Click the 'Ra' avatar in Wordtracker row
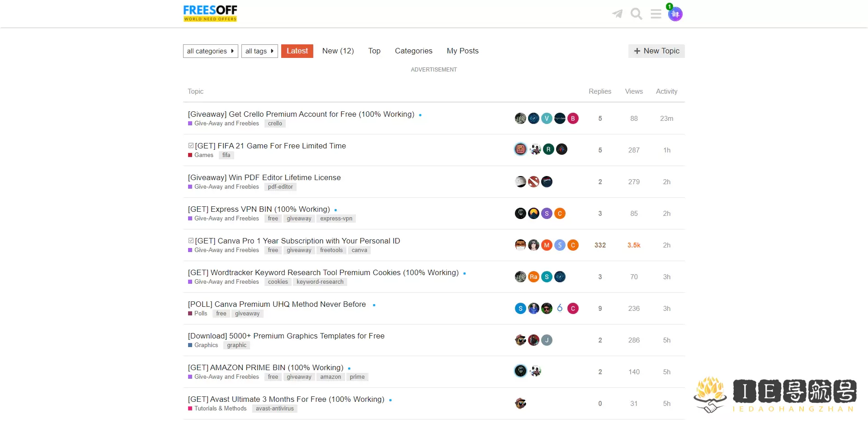 click(x=533, y=277)
